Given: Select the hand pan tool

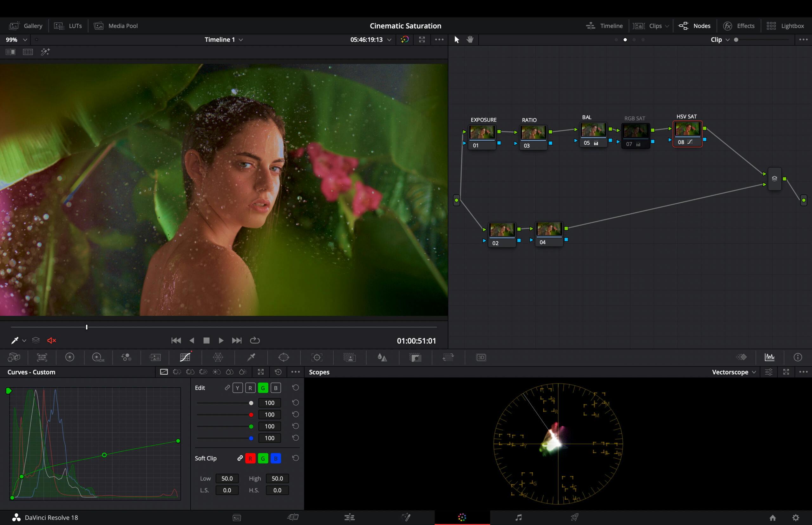Looking at the screenshot, I should [470, 40].
